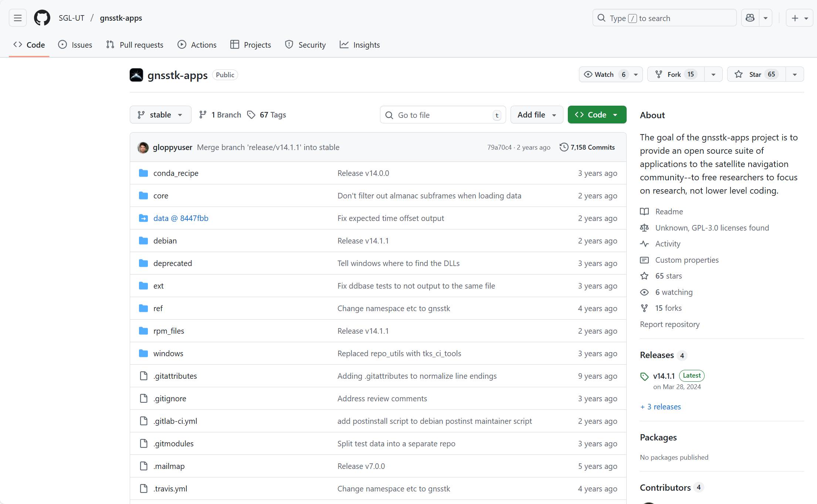This screenshot has width=817, height=504.
Task: Click the 67 Tags tag icon
Action: click(x=251, y=115)
